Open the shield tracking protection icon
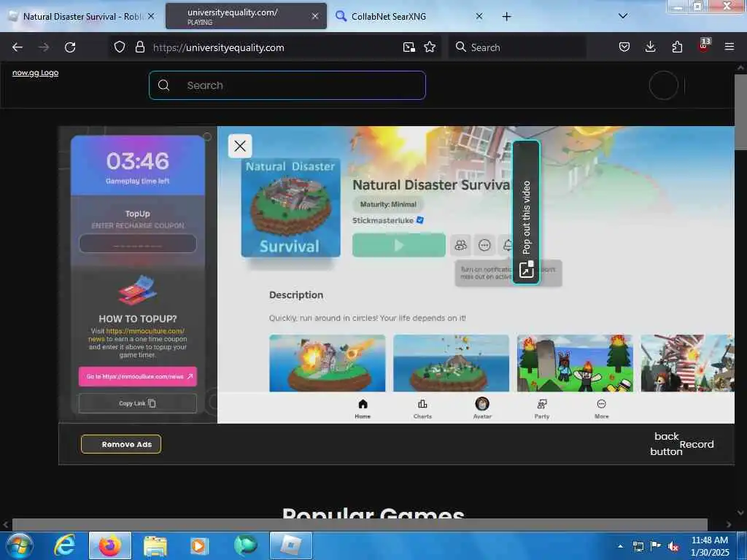747x560 pixels. click(x=119, y=47)
